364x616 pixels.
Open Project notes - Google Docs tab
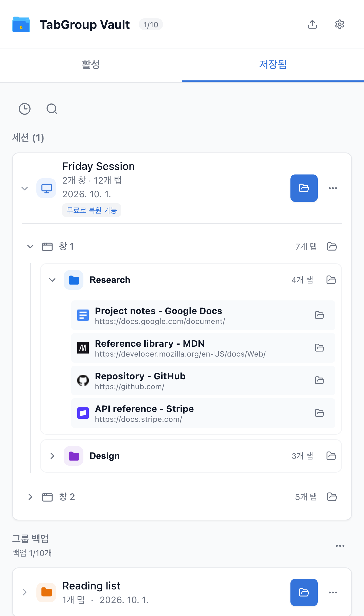click(x=320, y=315)
